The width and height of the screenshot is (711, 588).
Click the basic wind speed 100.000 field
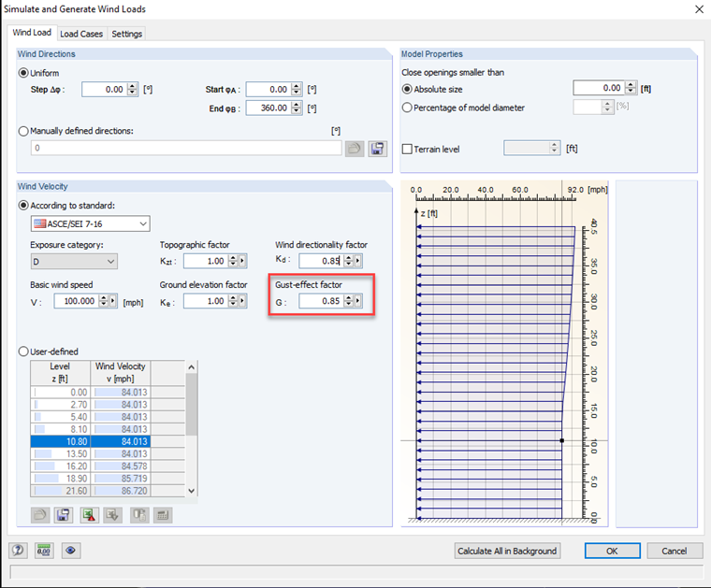pos(76,301)
